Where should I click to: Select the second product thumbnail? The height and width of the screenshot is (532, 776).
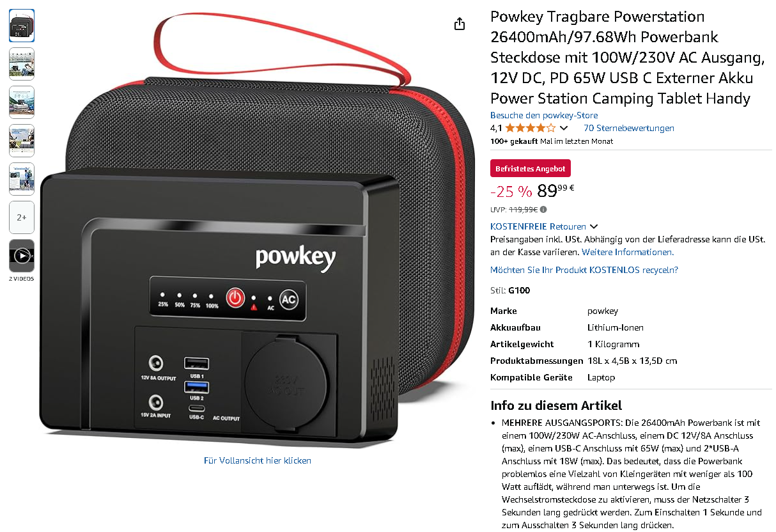tap(22, 64)
